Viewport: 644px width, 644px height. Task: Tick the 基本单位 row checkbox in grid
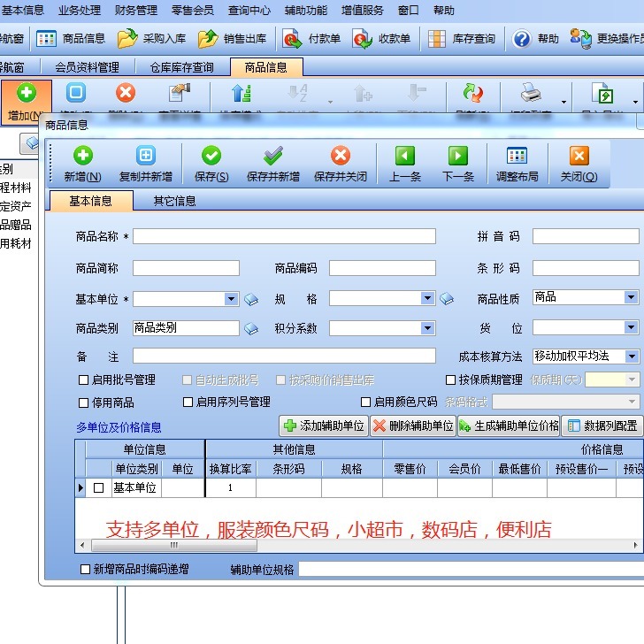pos(98,487)
